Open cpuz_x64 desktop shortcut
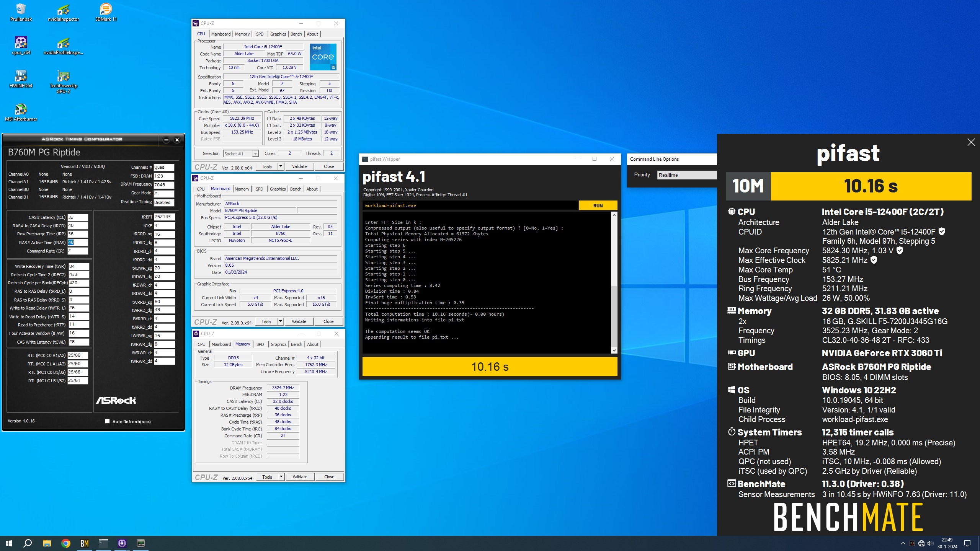This screenshot has width=980, height=551. pyautogui.click(x=21, y=46)
